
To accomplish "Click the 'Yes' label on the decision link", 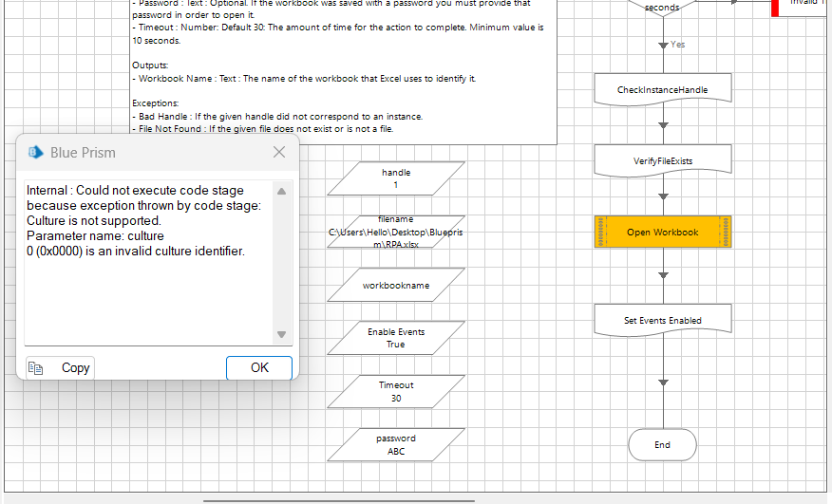I will (677, 45).
